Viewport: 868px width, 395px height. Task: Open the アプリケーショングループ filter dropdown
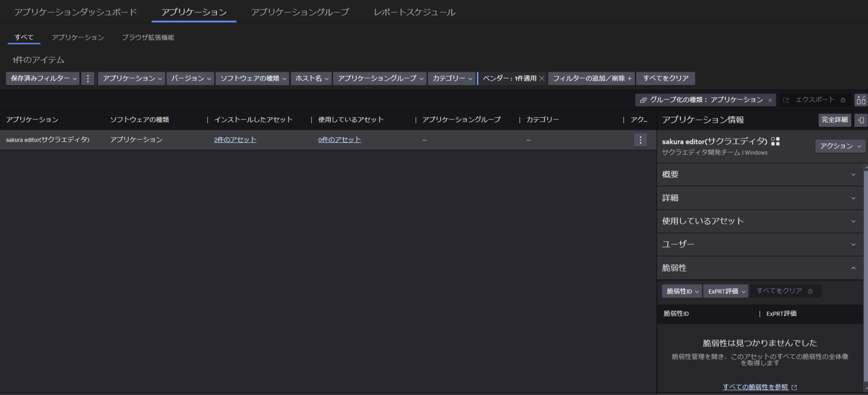pos(380,79)
